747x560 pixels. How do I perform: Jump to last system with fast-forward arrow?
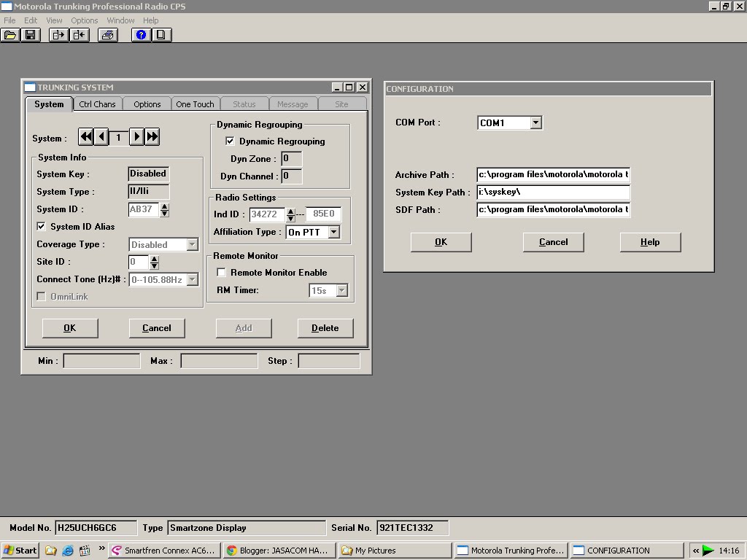(152, 137)
